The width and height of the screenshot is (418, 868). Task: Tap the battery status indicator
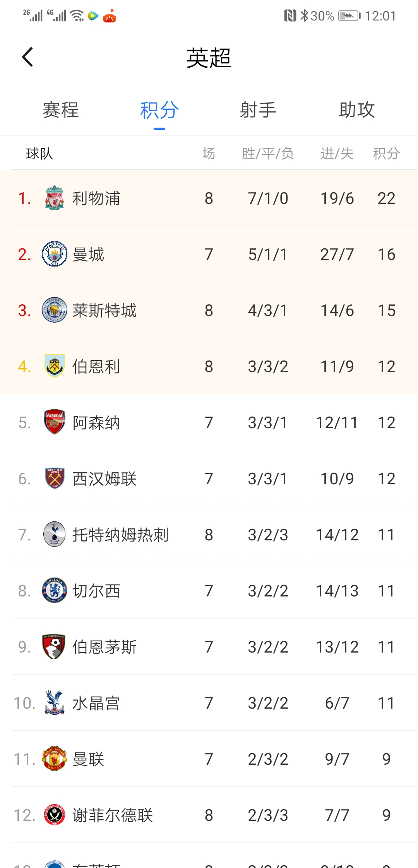coord(349,16)
